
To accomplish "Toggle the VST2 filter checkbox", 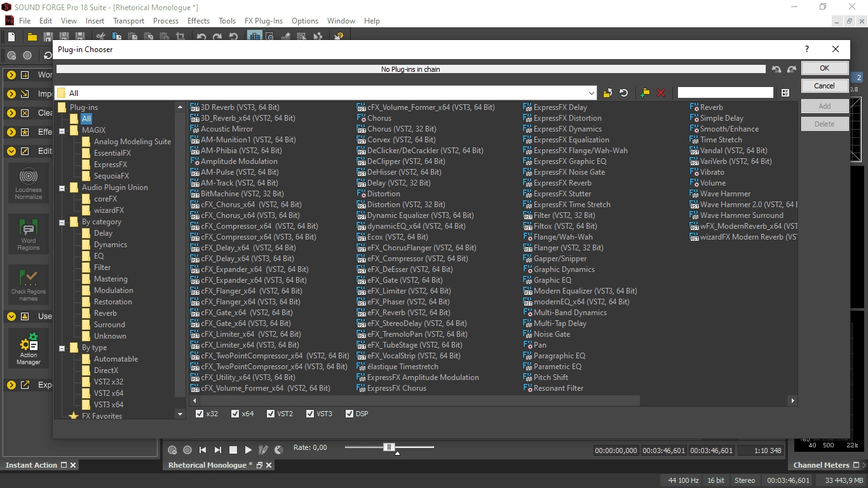I will (271, 414).
